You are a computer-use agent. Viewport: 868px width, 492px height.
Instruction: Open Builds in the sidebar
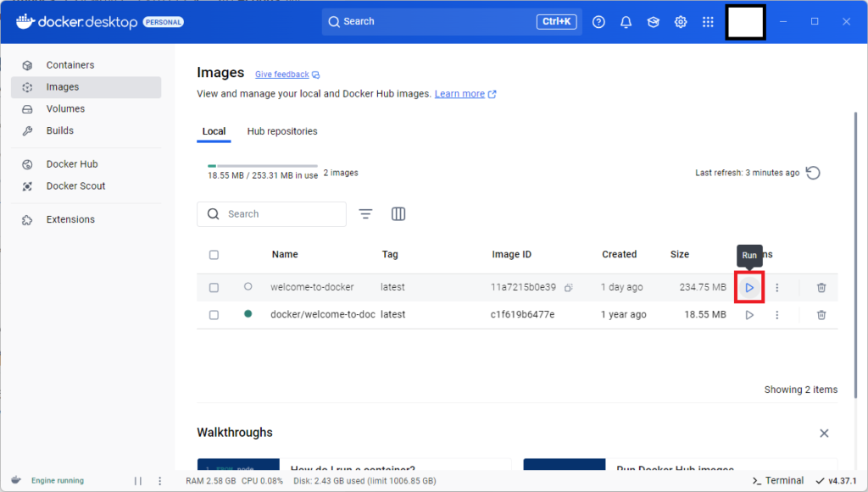pyautogui.click(x=86, y=131)
